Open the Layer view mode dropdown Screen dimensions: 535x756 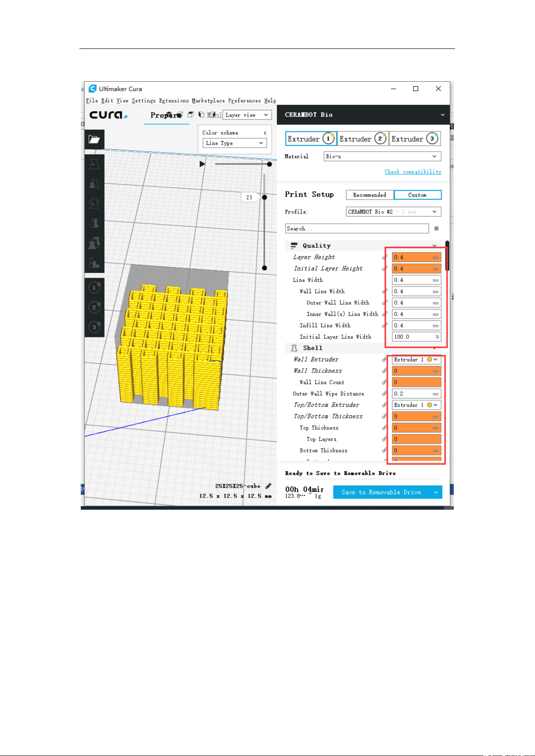(x=247, y=115)
